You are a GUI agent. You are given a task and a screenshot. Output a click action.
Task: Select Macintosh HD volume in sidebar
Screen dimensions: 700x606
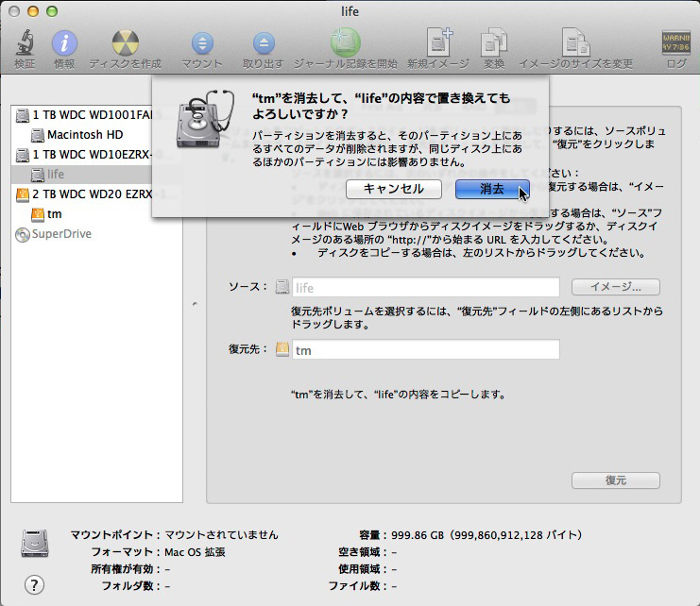84,135
